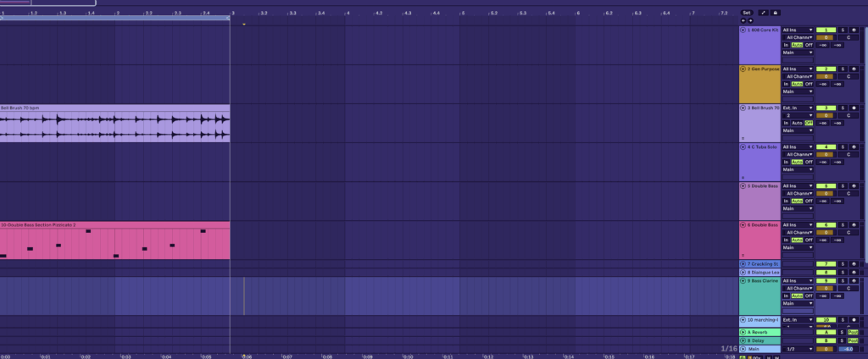Viewport: 868px width, 359px height.
Task: Click the Post button on A Reverb
Action: point(854,332)
